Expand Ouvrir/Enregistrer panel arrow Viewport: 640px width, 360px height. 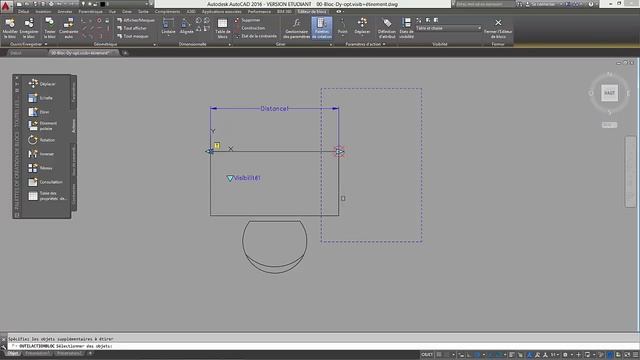tap(46, 44)
